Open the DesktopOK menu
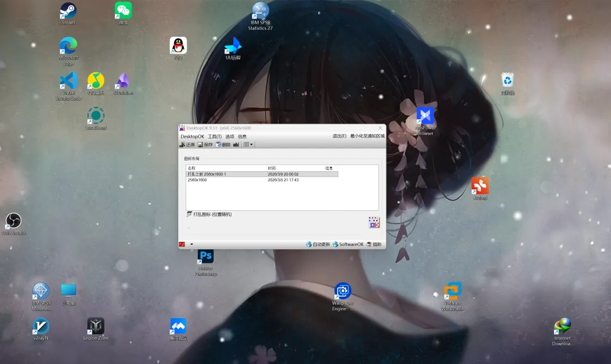 pyautogui.click(x=192, y=136)
